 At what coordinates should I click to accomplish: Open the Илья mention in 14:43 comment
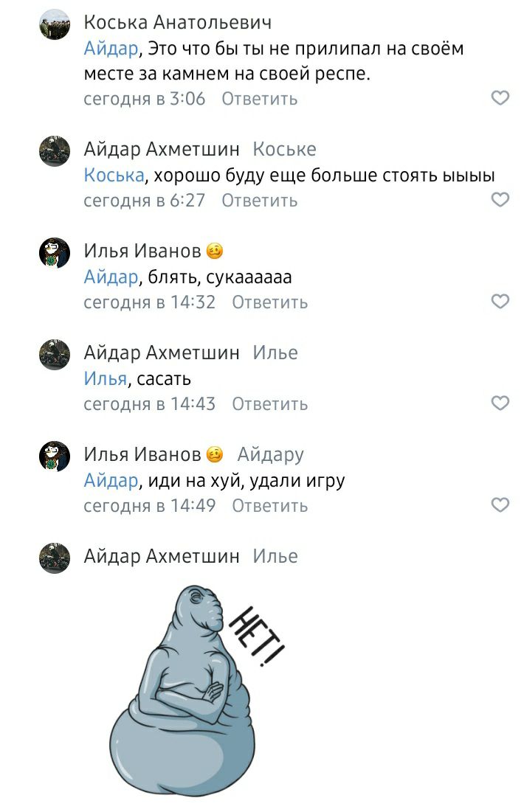pos(106,378)
